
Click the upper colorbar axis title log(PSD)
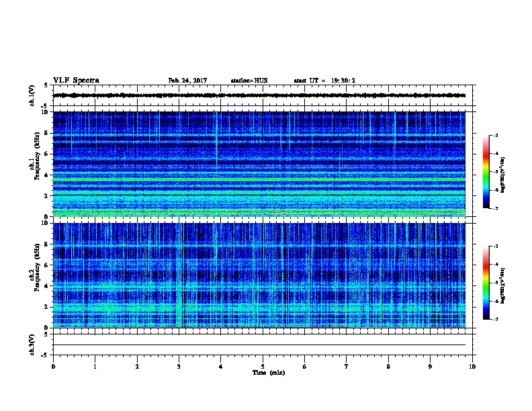[503, 175]
